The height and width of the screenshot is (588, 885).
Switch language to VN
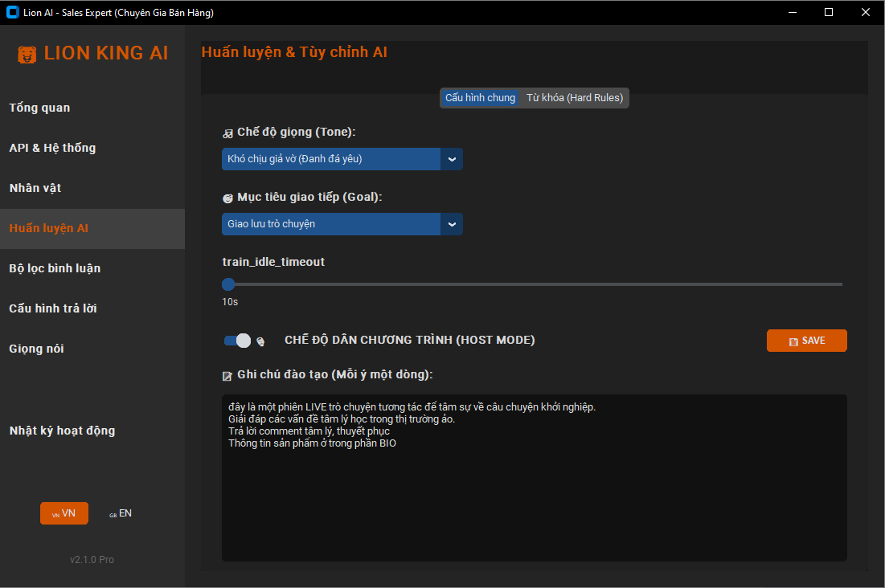pos(64,513)
